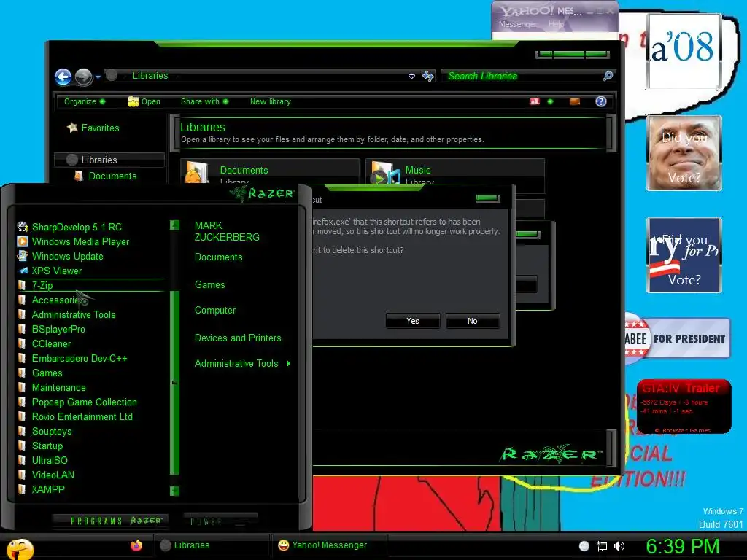The image size is (747, 560).
Task: Click the Start button smiley
Action: coord(20,550)
